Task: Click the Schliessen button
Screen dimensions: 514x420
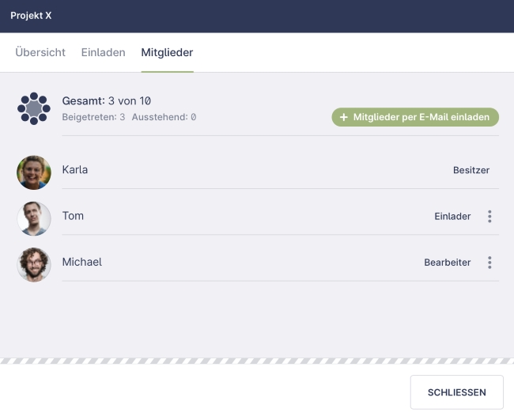Action: point(456,392)
